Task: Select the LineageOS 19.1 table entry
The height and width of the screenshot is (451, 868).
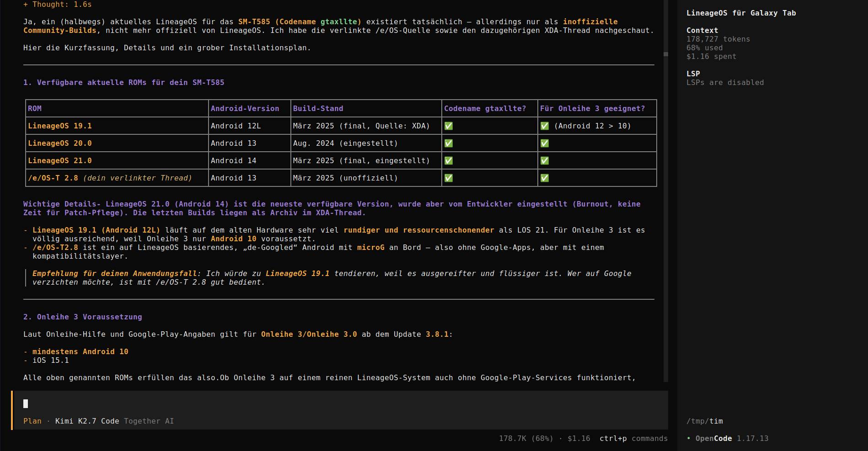Action: tap(60, 126)
